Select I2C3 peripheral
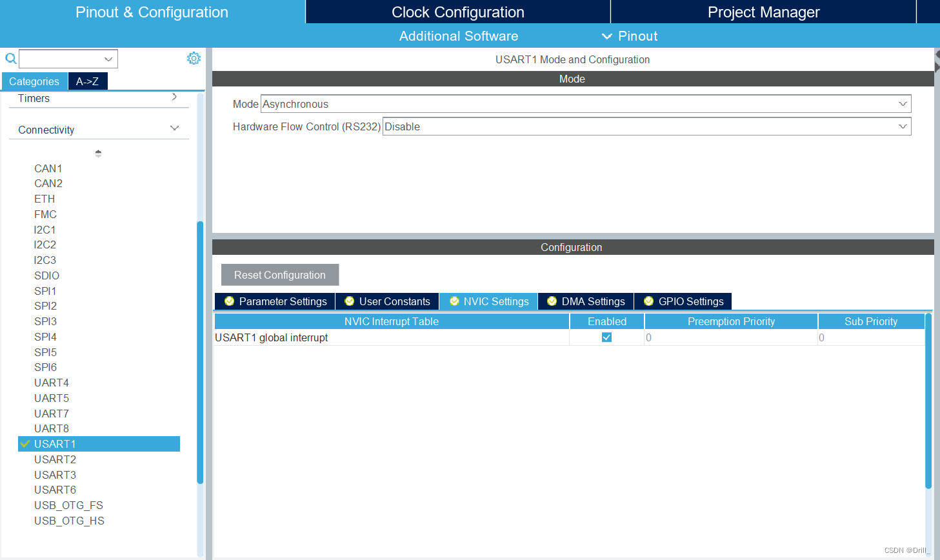Viewport: 940px width, 560px height. 45,260
